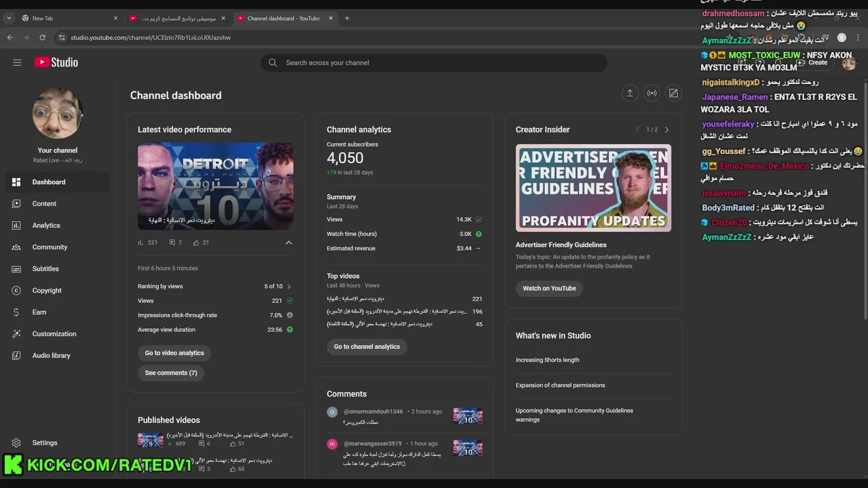This screenshot has width=868, height=488.
Task: Click the Subtitles icon in sidebar
Action: [16, 268]
